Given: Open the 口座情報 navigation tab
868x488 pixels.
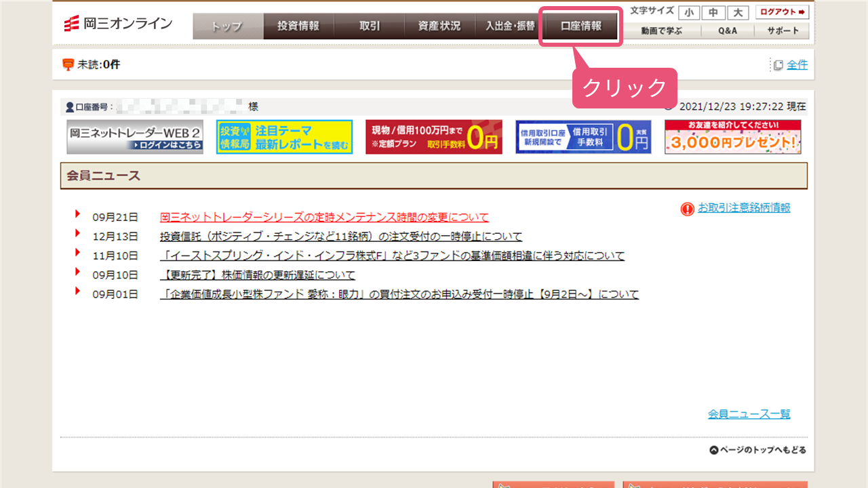Looking at the screenshot, I should point(581,26).
